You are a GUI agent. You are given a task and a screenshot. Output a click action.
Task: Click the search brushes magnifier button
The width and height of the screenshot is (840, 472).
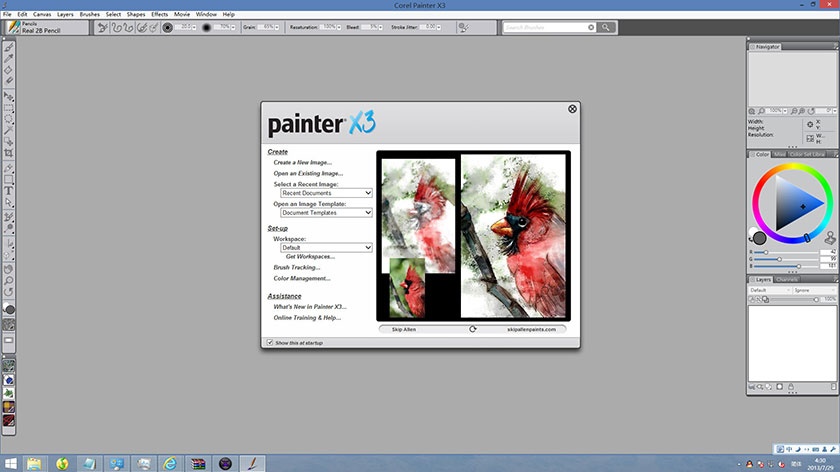(606, 27)
